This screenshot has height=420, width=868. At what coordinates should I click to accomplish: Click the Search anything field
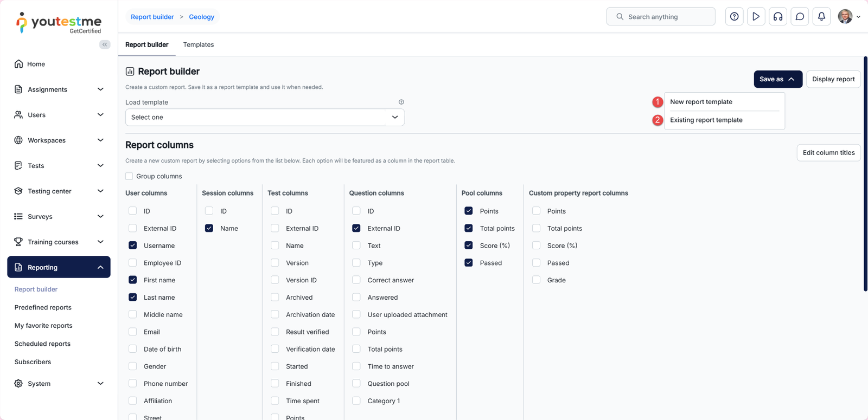(661, 17)
